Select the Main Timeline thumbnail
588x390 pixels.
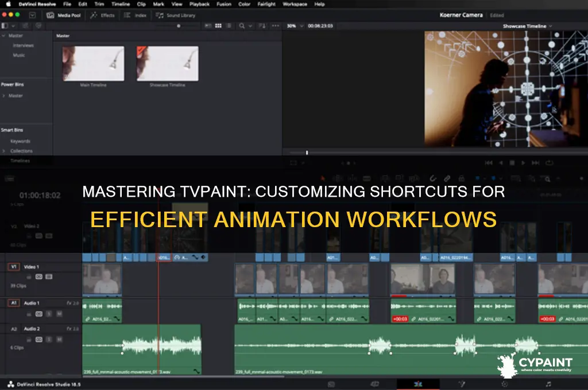(x=93, y=63)
